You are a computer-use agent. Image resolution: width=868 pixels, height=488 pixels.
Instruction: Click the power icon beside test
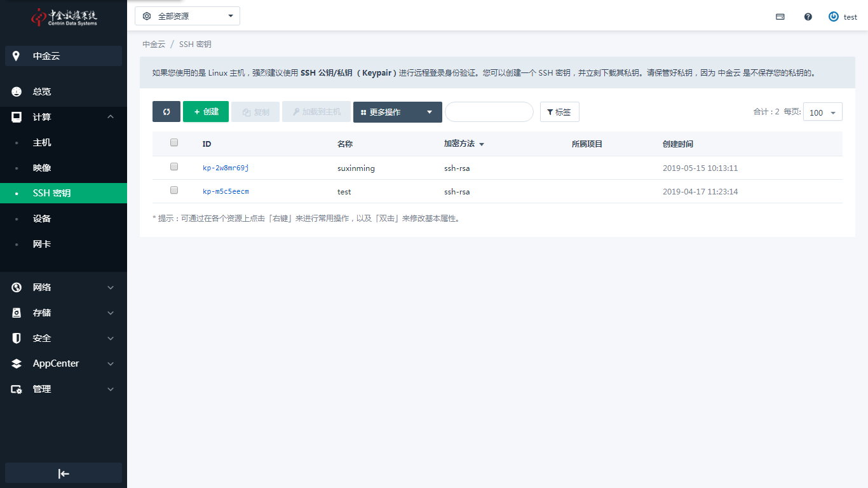[834, 17]
